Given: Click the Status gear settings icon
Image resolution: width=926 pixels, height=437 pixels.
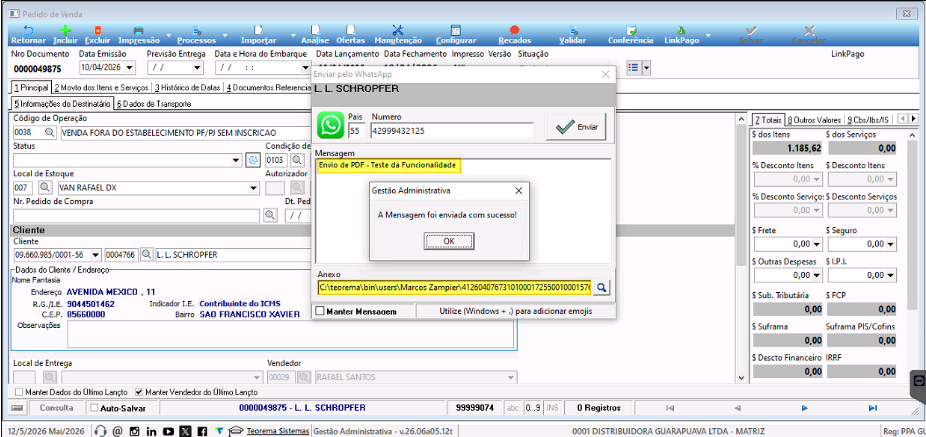Looking at the screenshot, I should tap(253, 159).
